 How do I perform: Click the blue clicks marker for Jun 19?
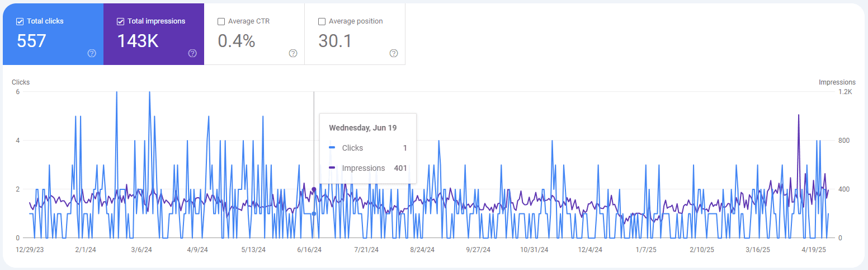(314, 213)
